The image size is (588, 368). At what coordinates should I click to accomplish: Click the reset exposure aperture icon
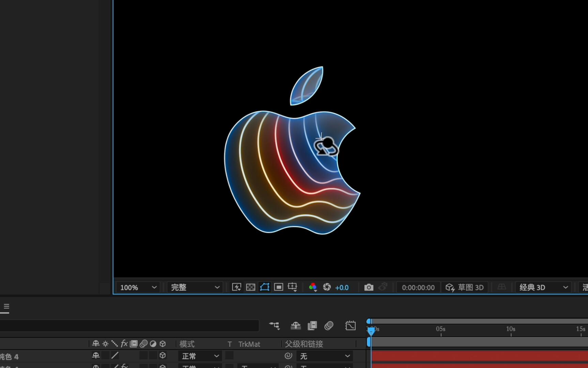point(327,287)
